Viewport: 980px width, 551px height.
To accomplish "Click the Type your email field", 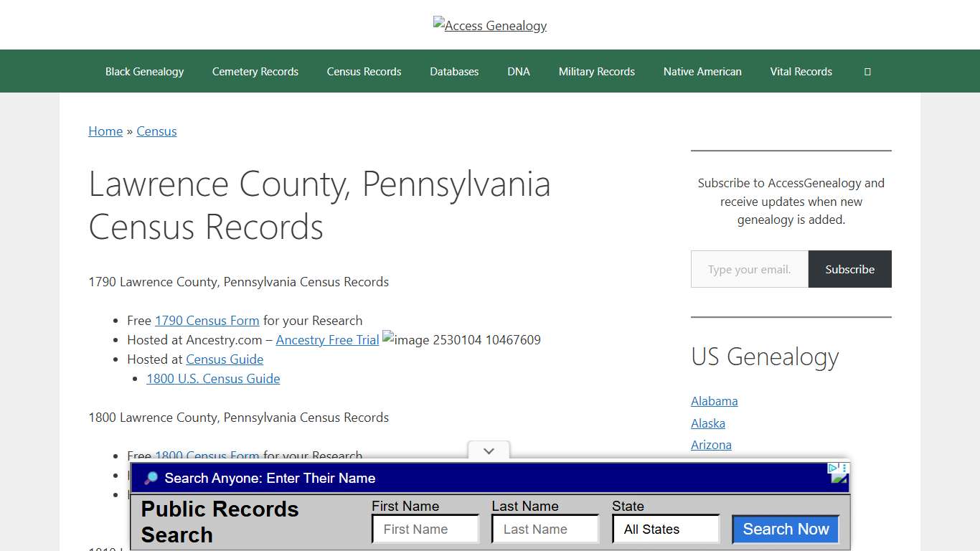I will click(x=749, y=269).
